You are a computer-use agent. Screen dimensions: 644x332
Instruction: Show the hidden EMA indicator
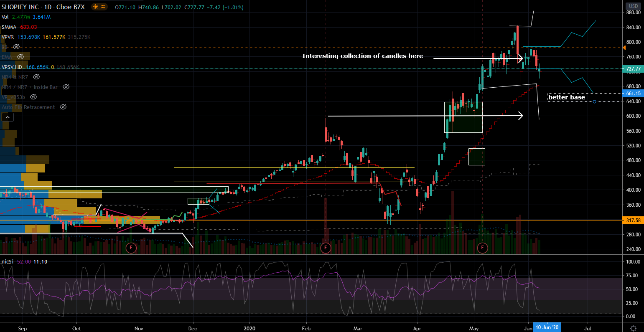point(20,57)
